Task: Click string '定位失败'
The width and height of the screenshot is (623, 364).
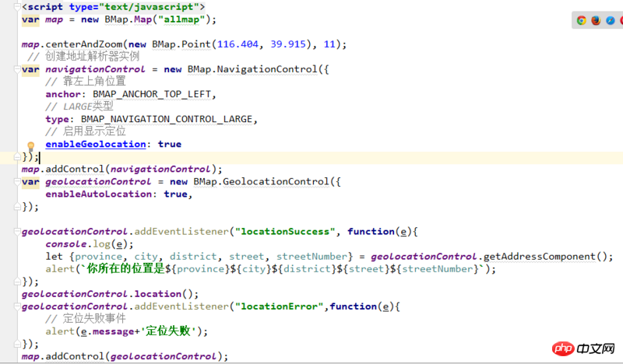Action: [168, 331]
